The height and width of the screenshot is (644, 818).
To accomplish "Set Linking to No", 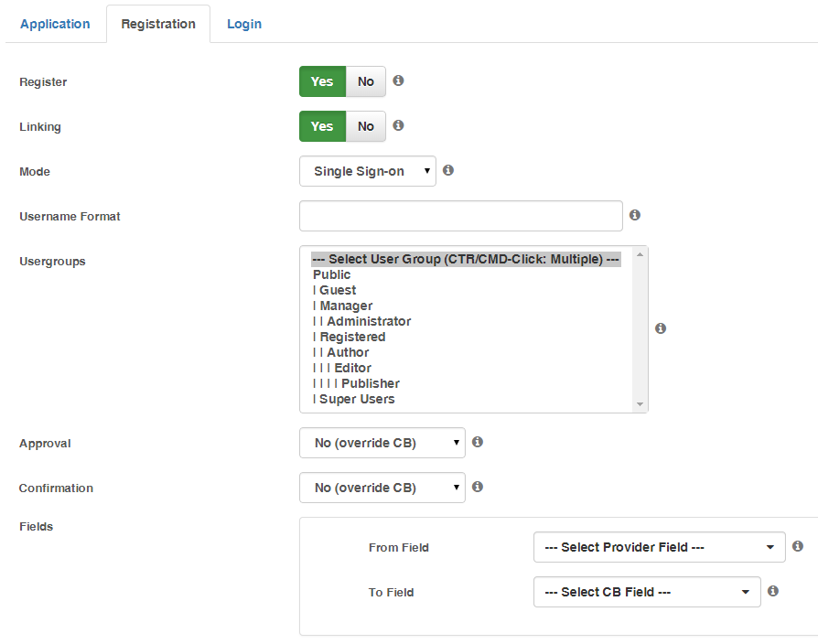I will point(366,126).
